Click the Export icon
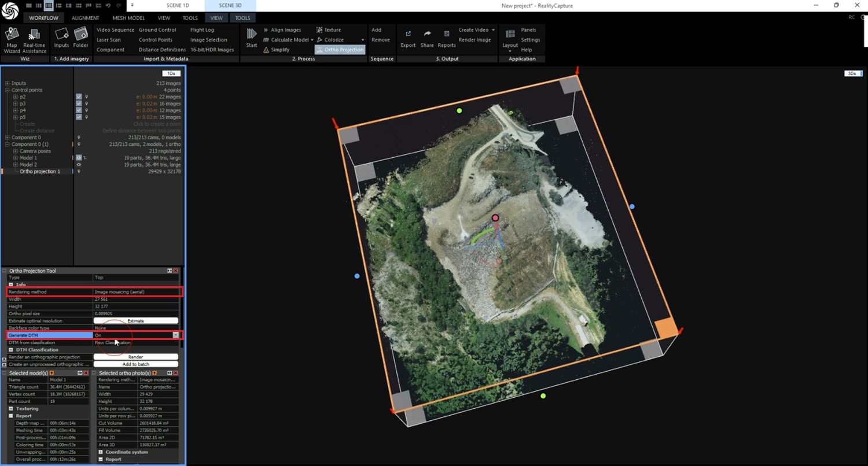This screenshot has height=466, width=868. 408,35
